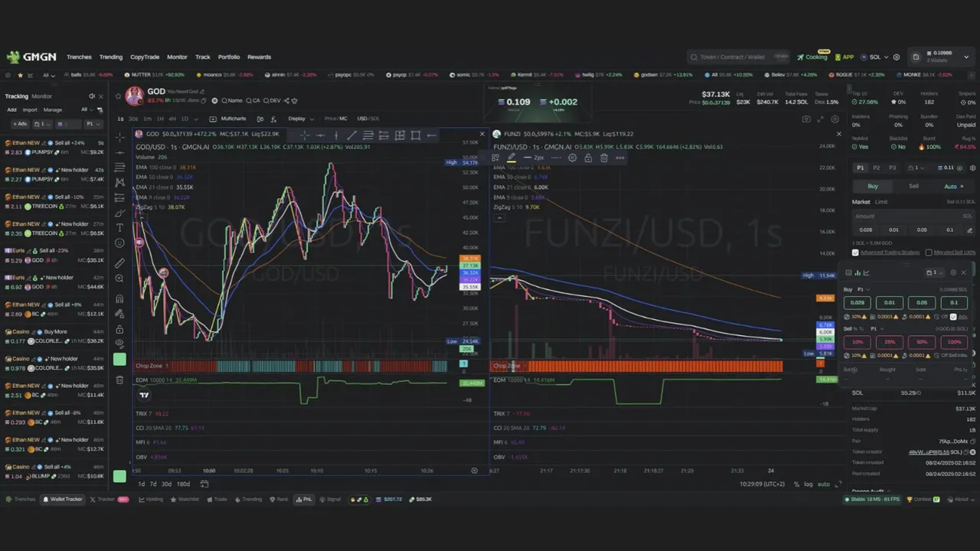This screenshot has height=551, width=980.
Task: Take a chart snapshot with the camera icon
Action: (806, 119)
